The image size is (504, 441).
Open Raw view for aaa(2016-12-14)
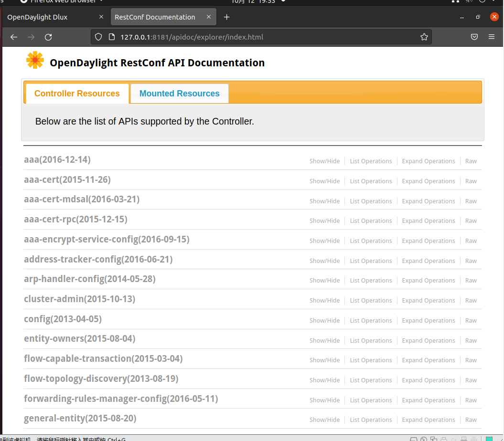click(x=471, y=161)
